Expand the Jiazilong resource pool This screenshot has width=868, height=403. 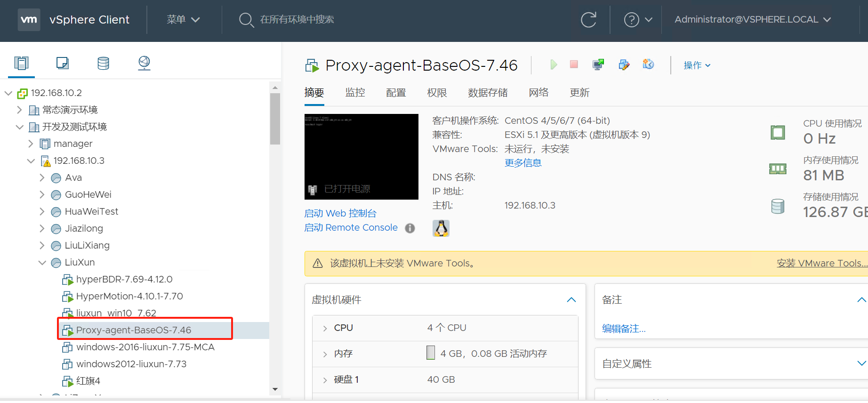(42, 228)
